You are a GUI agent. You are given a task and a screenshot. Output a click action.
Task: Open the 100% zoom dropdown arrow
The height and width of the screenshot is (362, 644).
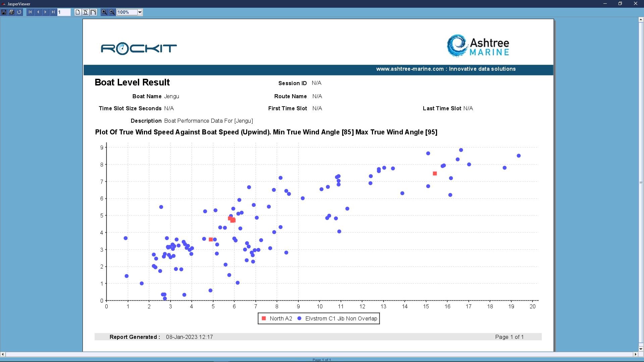140,12
